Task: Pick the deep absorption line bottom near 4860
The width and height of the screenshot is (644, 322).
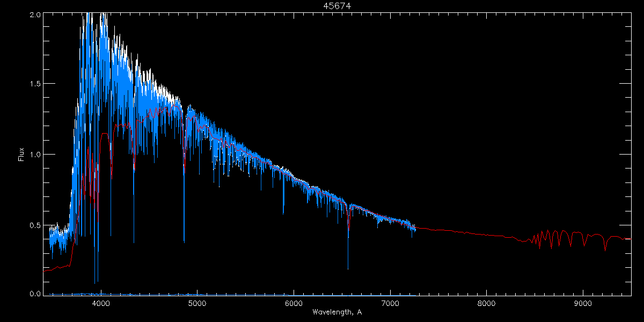Action: (184, 241)
